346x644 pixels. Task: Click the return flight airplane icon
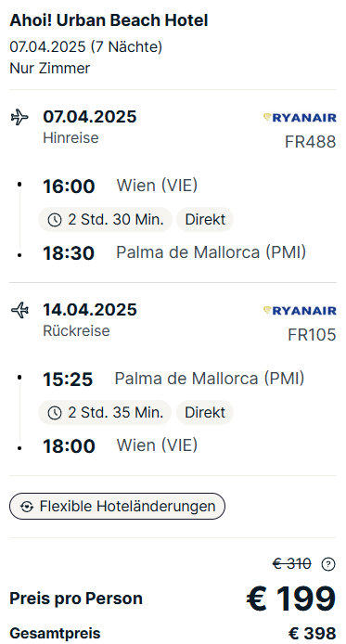[19, 310]
